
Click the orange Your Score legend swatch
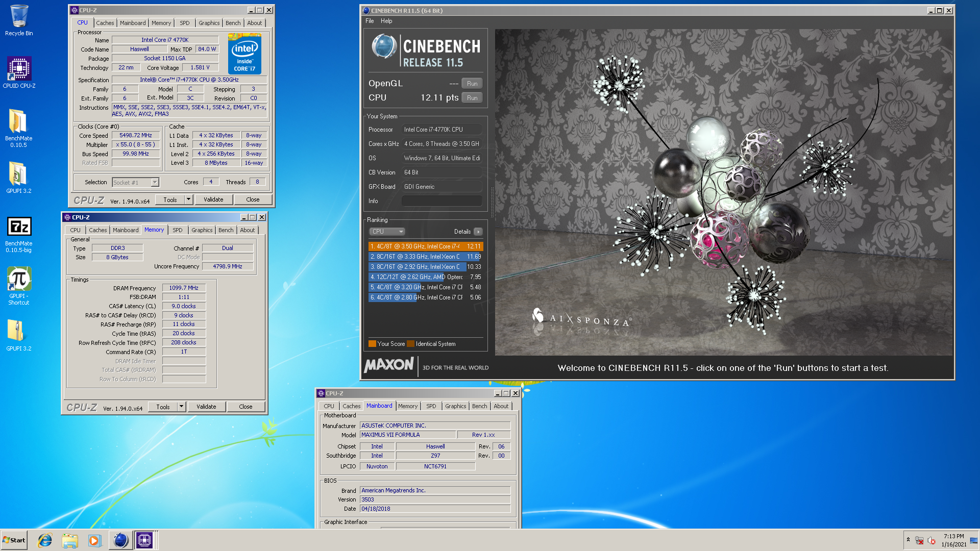pos(372,344)
